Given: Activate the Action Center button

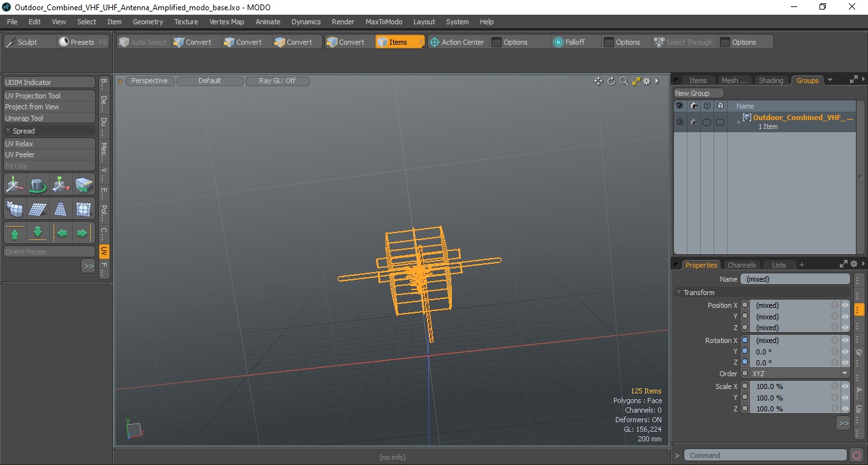Looking at the screenshot, I should 458,42.
